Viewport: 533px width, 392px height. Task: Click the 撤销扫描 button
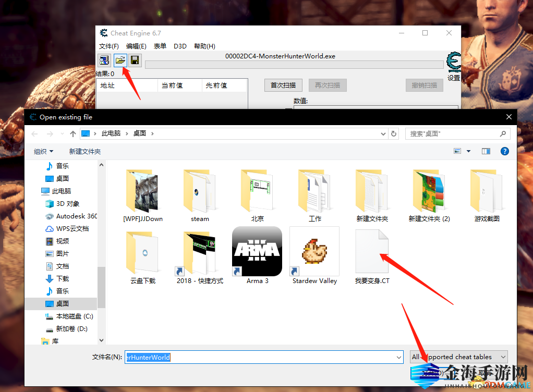(x=424, y=85)
